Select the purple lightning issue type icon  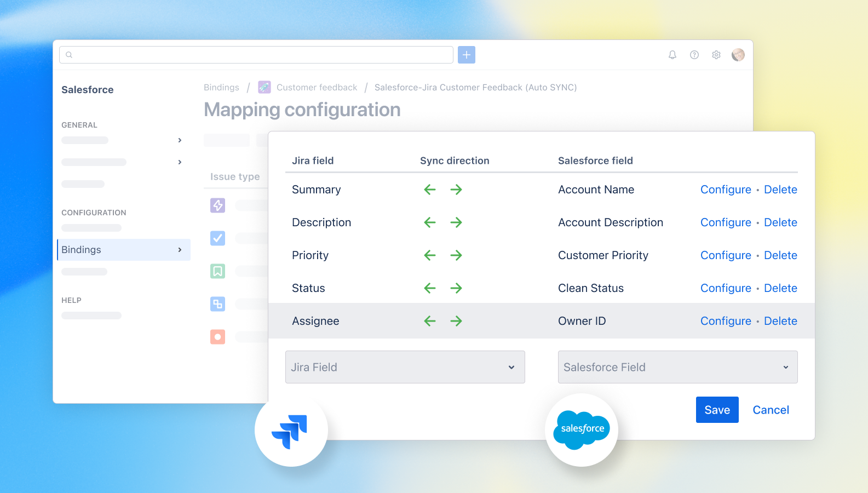coord(218,205)
